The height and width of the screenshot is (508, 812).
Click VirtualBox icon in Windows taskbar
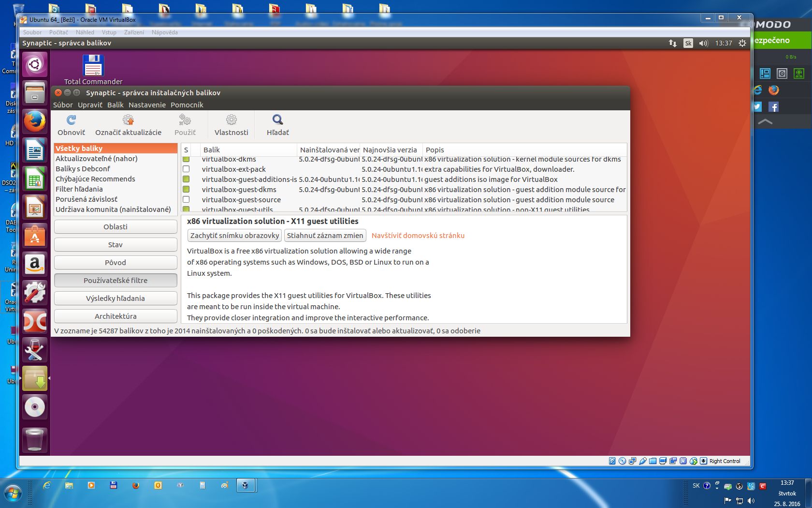click(x=245, y=485)
